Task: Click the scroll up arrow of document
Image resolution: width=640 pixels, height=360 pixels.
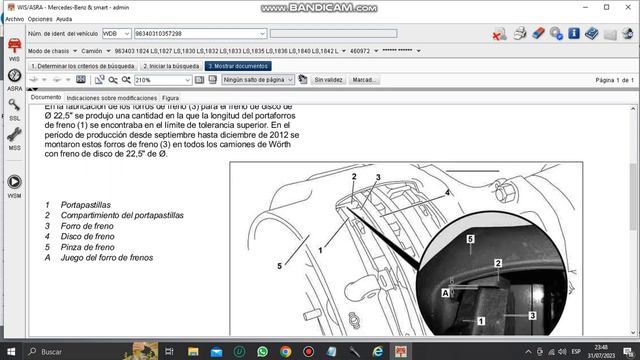Action: point(633,109)
